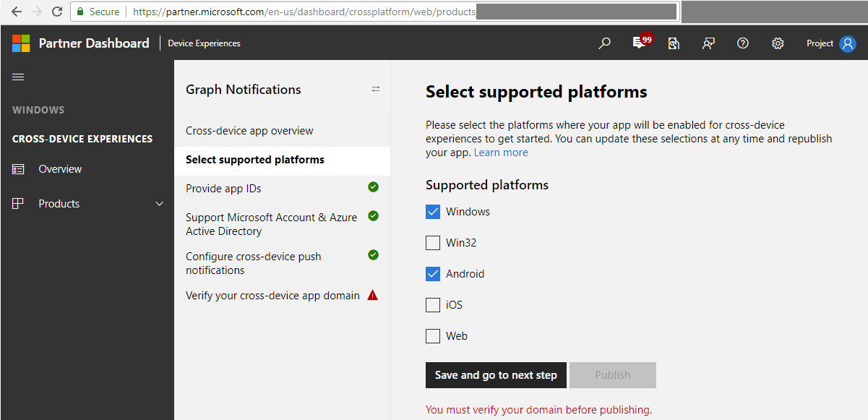This screenshot has height=420, width=868.
Task: Click the Microsoft logo
Action: (21, 43)
